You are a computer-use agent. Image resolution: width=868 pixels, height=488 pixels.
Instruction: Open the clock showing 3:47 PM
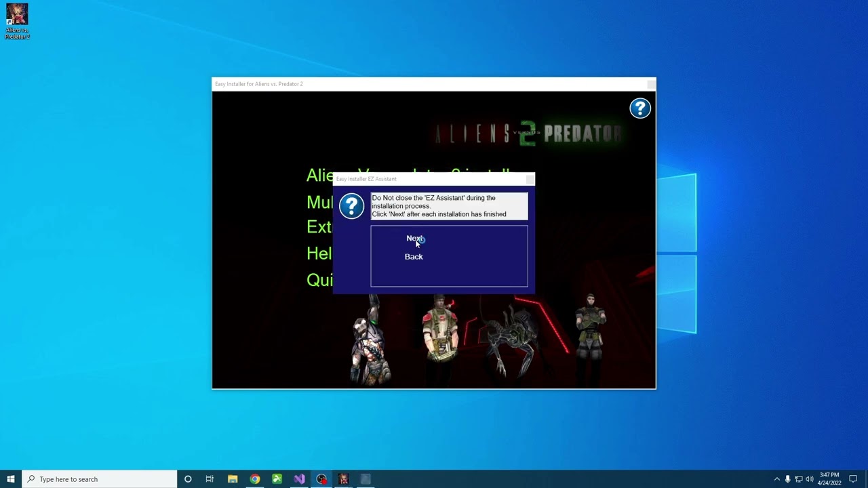pyautogui.click(x=829, y=479)
